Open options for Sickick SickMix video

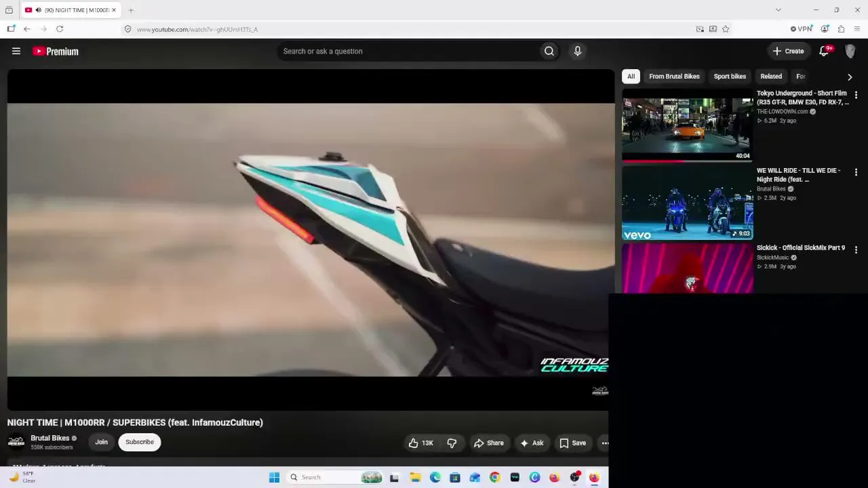click(x=856, y=250)
